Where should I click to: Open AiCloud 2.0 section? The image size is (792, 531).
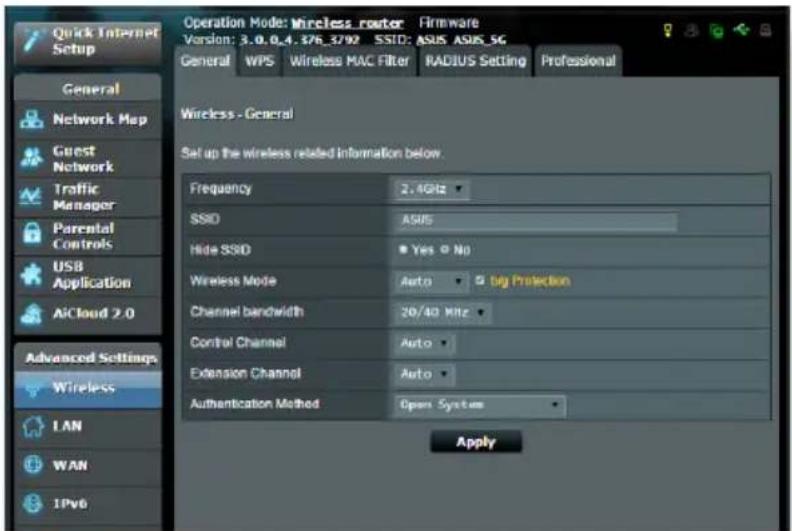(88, 314)
